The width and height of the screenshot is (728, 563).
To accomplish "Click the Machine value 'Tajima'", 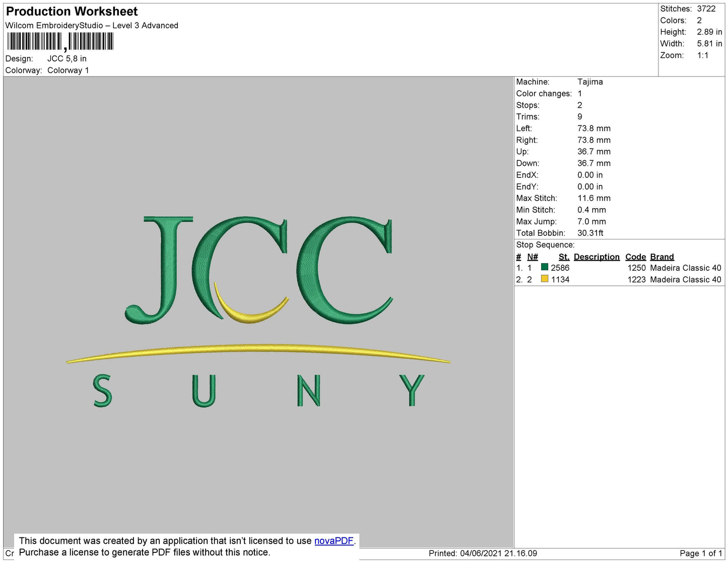I will click(590, 82).
